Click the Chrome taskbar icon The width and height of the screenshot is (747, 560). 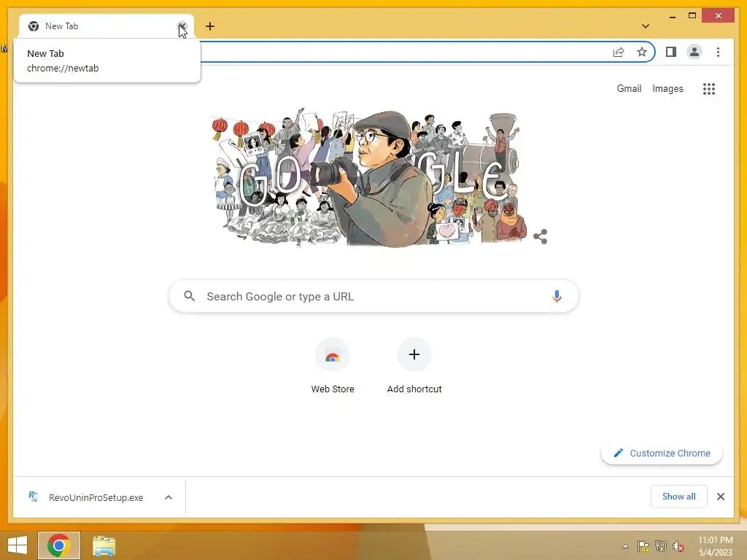[x=59, y=545]
